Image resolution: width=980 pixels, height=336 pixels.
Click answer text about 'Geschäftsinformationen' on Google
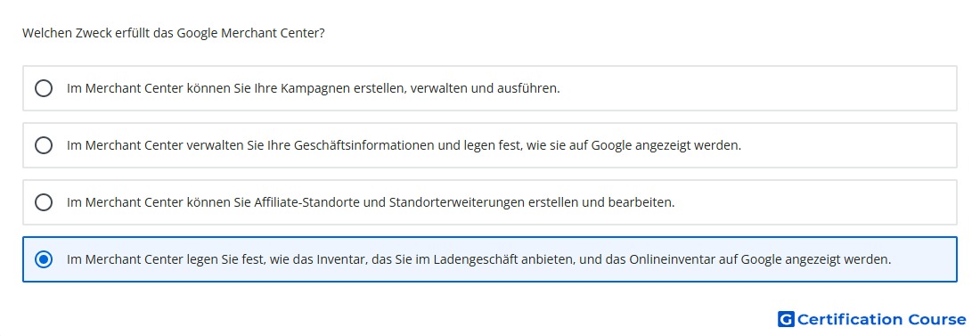(404, 145)
